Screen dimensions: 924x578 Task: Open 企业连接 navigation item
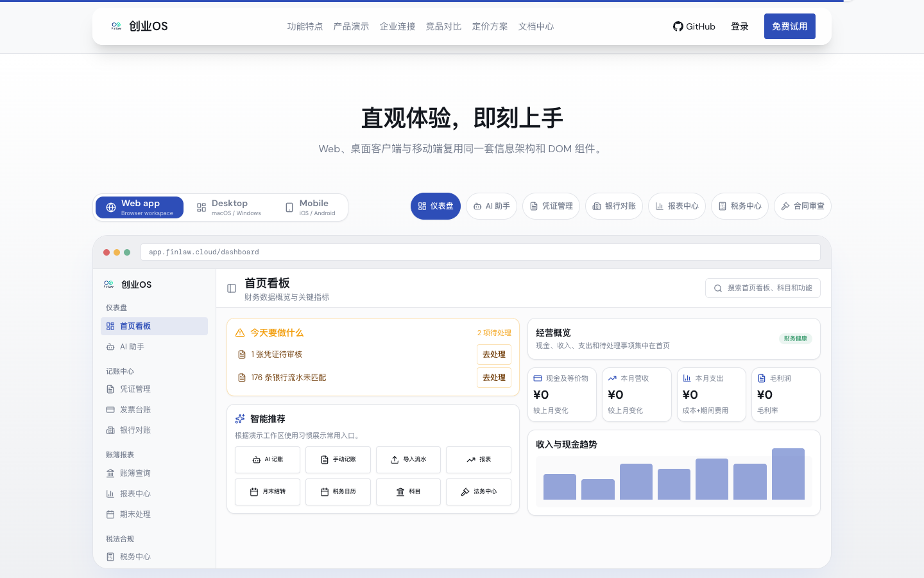(397, 26)
